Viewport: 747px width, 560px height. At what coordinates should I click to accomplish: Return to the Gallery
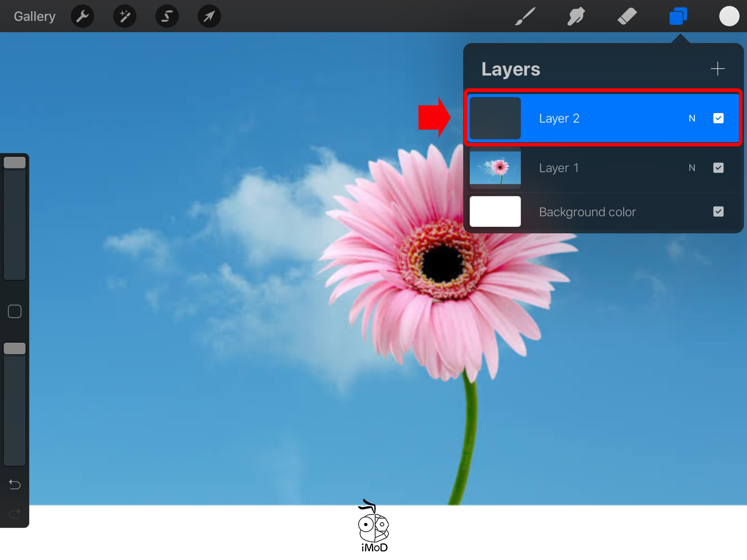34,17
